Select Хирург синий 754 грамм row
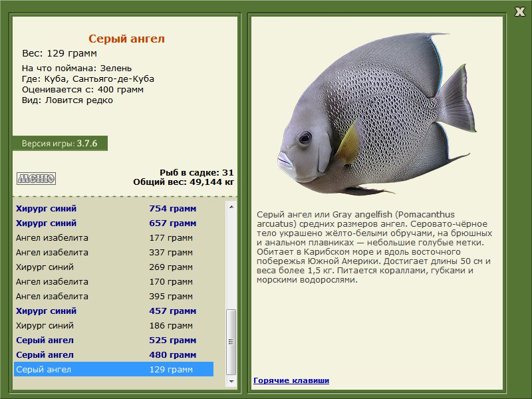 tap(113, 209)
